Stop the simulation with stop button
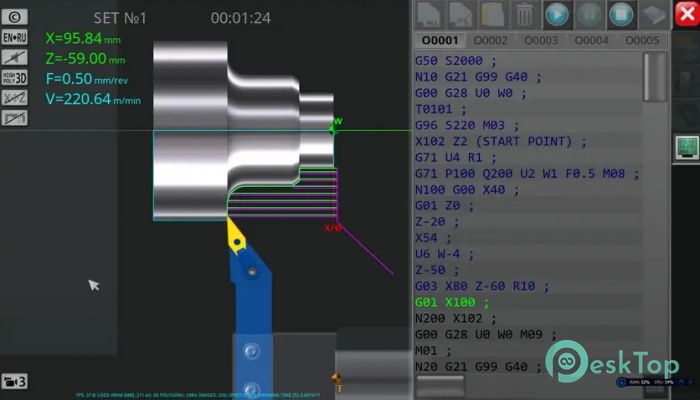 (621, 15)
